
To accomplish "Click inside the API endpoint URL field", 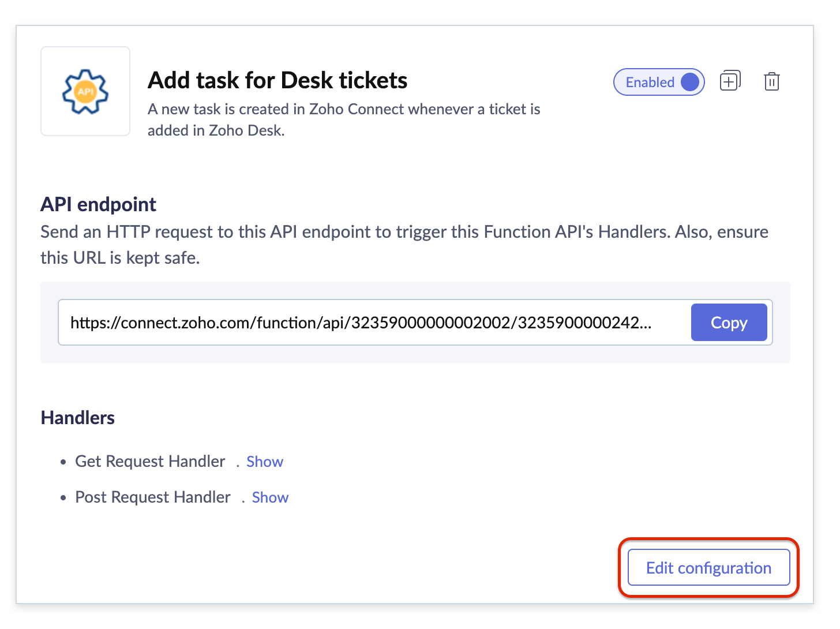I will pos(361,323).
